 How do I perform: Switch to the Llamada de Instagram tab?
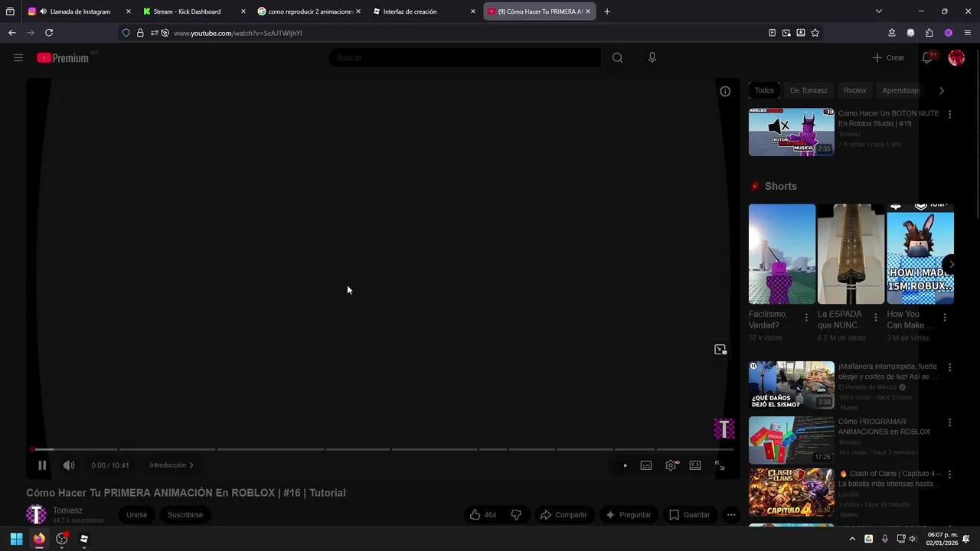click(79, 11)
